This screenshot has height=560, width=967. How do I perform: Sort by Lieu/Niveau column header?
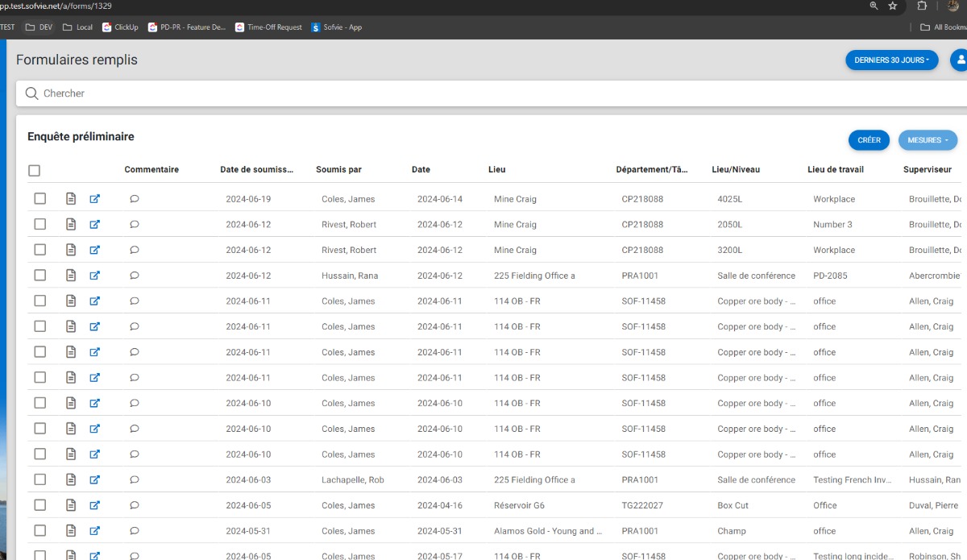736,170
